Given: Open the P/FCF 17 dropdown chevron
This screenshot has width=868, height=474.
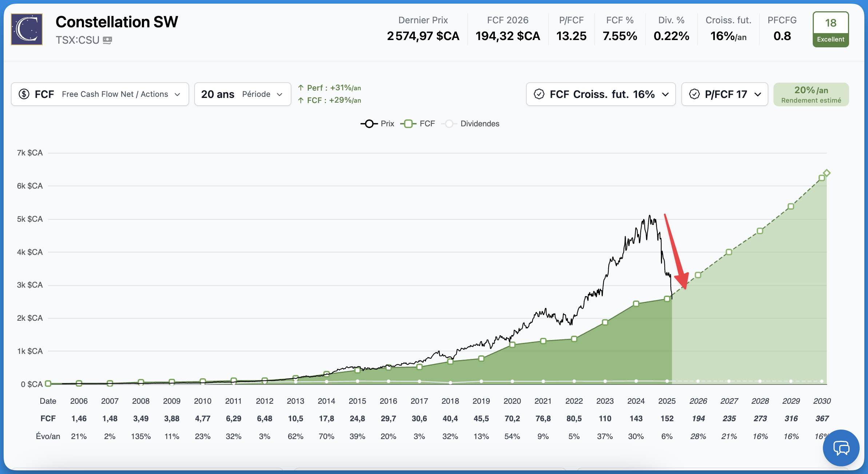Looking at the screenshot, I should click(x=758, y=94).
